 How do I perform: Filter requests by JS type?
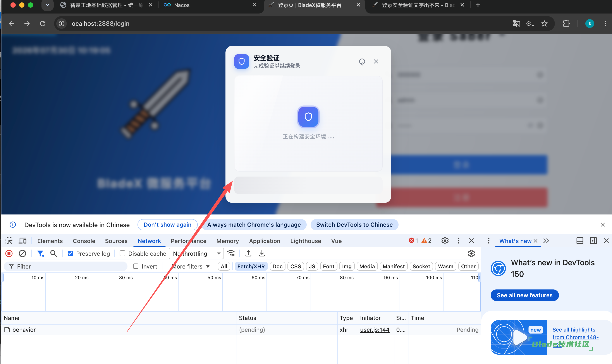pyautogui.click(x=312, y=266)
